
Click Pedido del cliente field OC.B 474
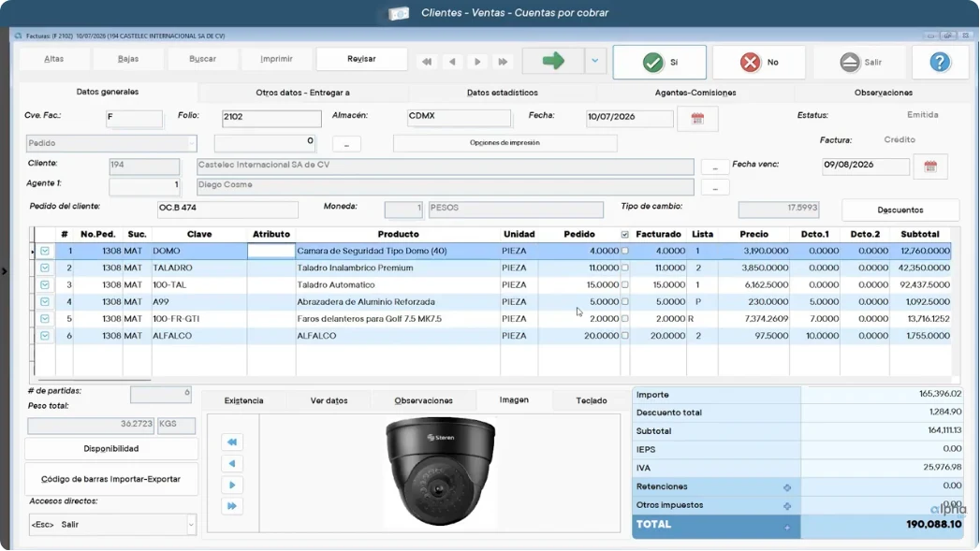(227, 209)
